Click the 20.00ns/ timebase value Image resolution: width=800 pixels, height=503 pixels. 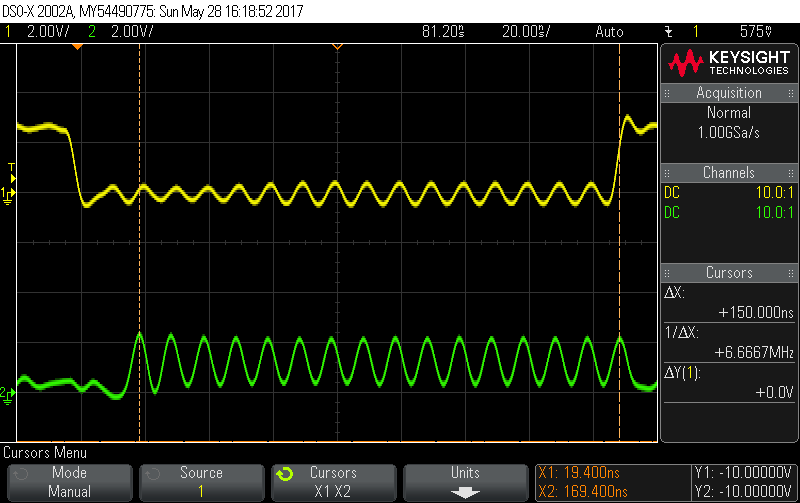526,32
